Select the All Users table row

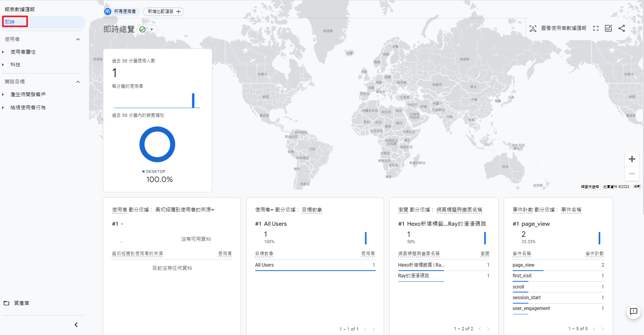point(315,265)
